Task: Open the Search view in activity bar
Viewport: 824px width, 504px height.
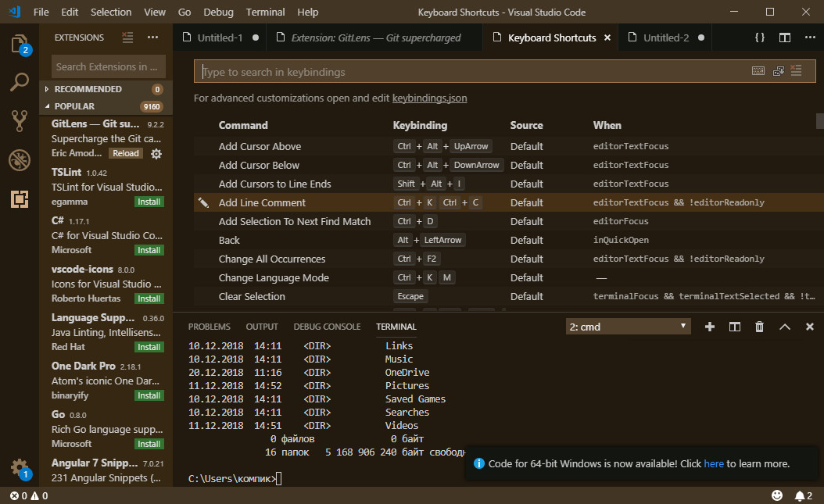Action: click(20, 82)
